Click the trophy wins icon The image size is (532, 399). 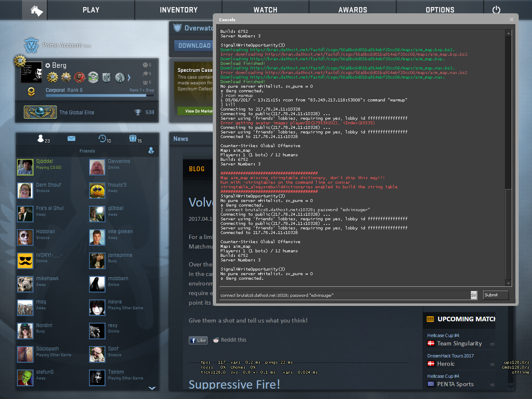[x=138, y=112]
